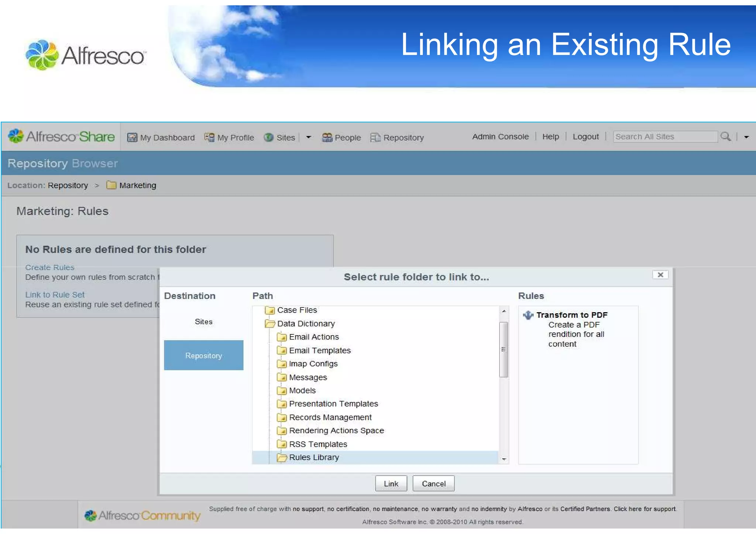Close the Select rule folder dialog
Screen dimensions: 756x534
coord(660,275)
